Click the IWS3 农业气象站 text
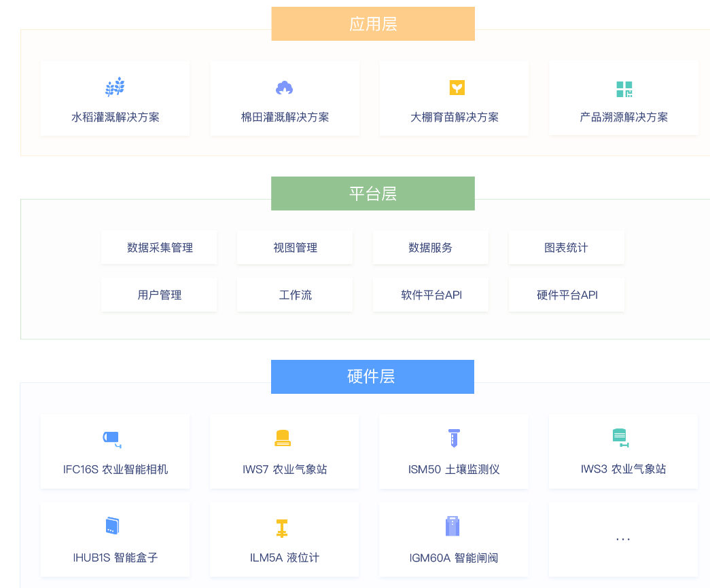Screen dimensions: 710x588 pos(624,469)
